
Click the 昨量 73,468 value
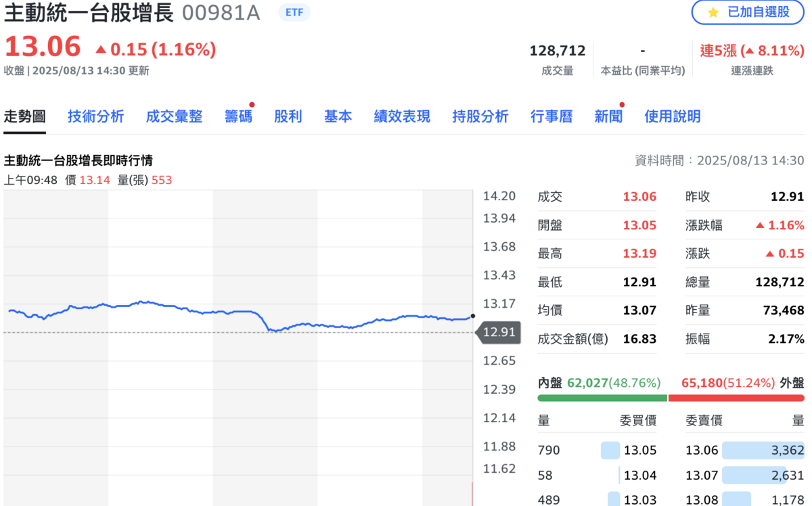tap(782, 310)
